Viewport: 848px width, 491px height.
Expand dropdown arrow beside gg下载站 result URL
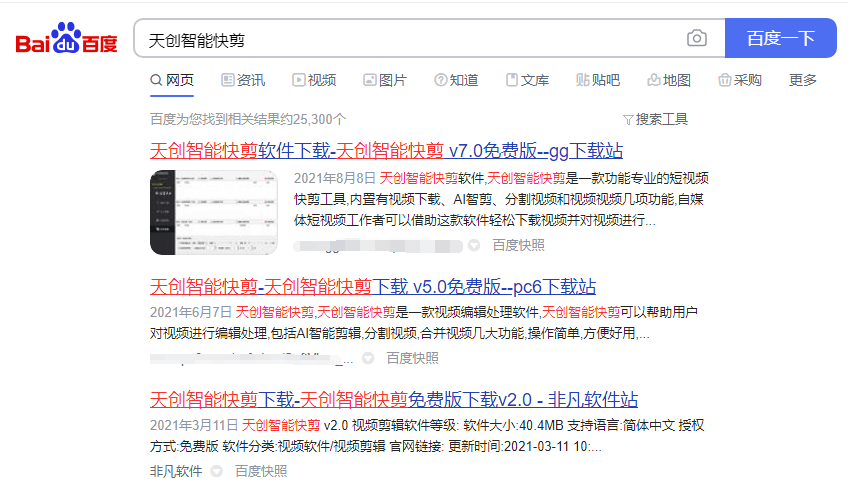pyautogui.click(x=474, y=246)
